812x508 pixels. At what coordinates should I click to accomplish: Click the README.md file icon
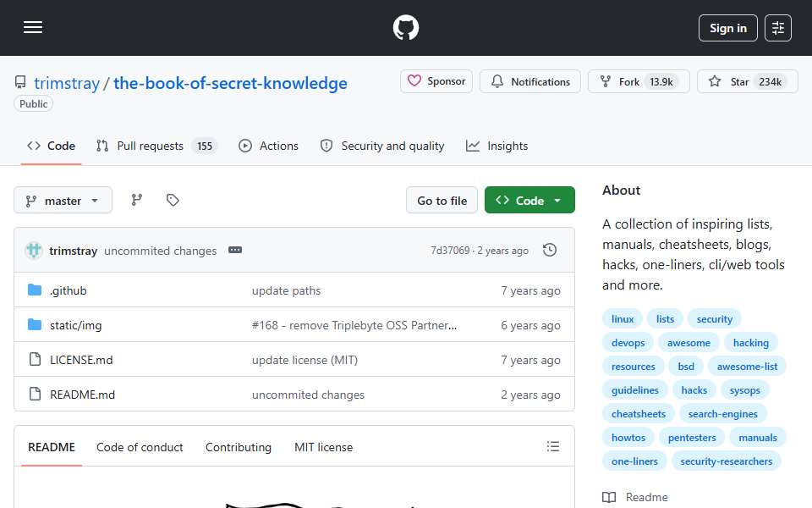point(35,394)
